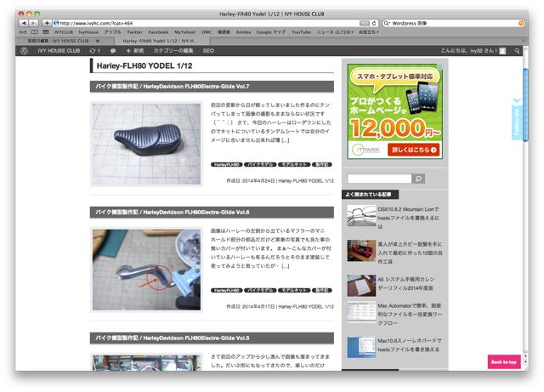Image resolution: width=544 pixels, height=392 pixels.
Task: Open the 新規 add-new menu in admin bar
Action: 134,51
